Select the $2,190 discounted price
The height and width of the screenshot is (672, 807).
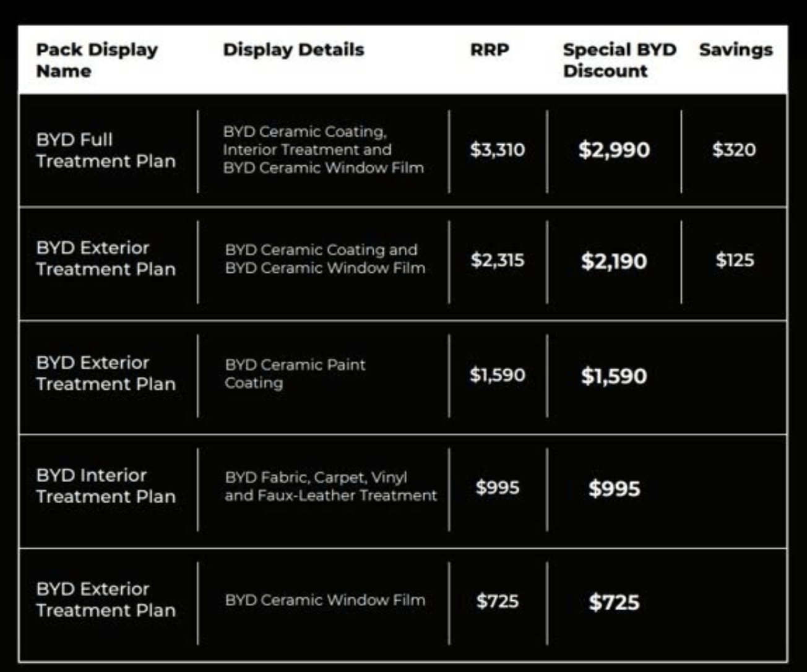[614, 261]
